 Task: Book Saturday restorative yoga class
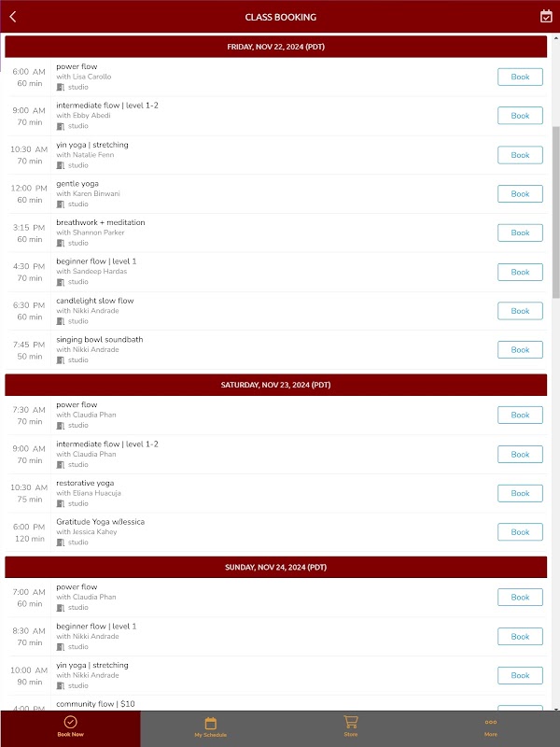click(x=520, y=493)
